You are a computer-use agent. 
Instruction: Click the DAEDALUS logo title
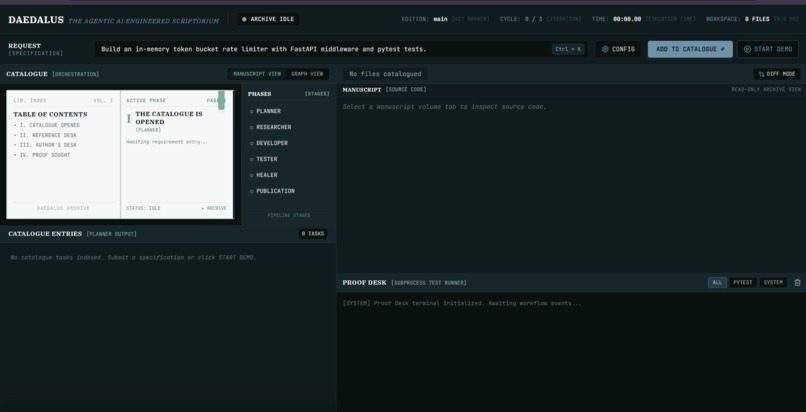coord(36,20)
